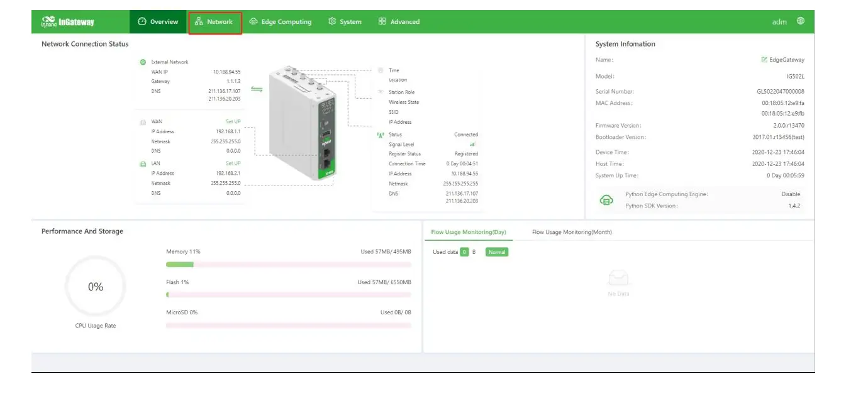Click the language globe icon in header

pos(801,21)
